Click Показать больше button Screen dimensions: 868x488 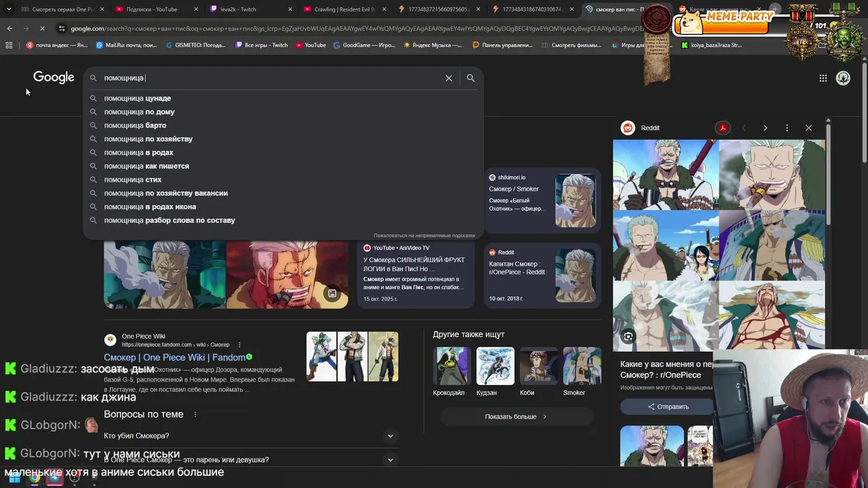515,416
